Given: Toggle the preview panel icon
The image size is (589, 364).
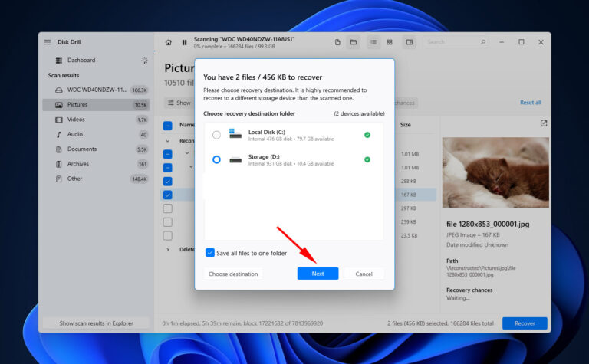Looking at the screenshot, I should pyautogui.click(x=410, y=42).
